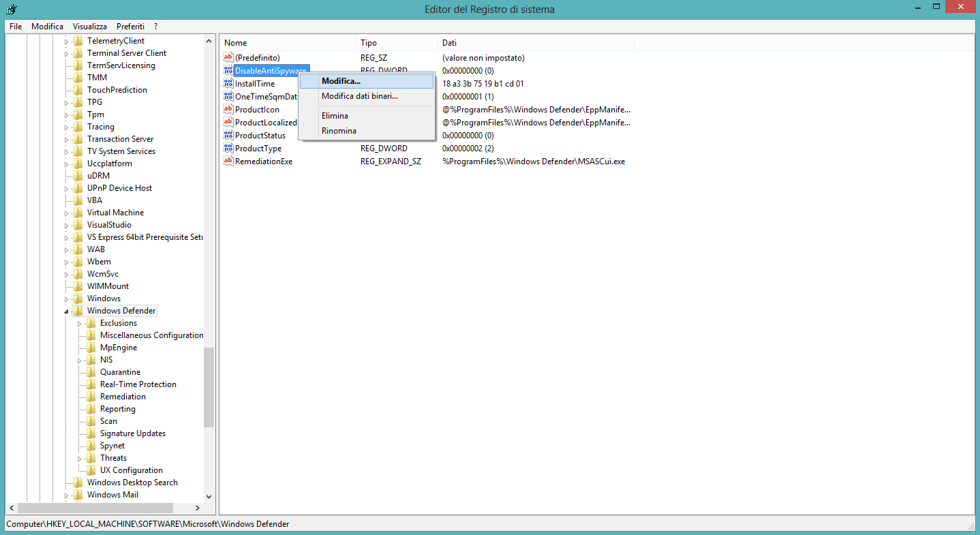Open the ? help menu

click(x=155, y=27)
